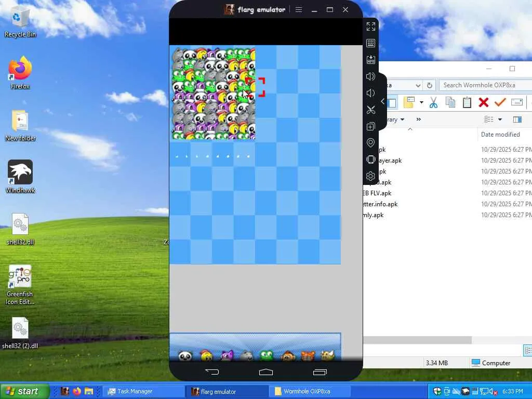The height and width of the screenshot is (399, 532).
Task: Select the green frog face in game tray
Action: point(267,355)
